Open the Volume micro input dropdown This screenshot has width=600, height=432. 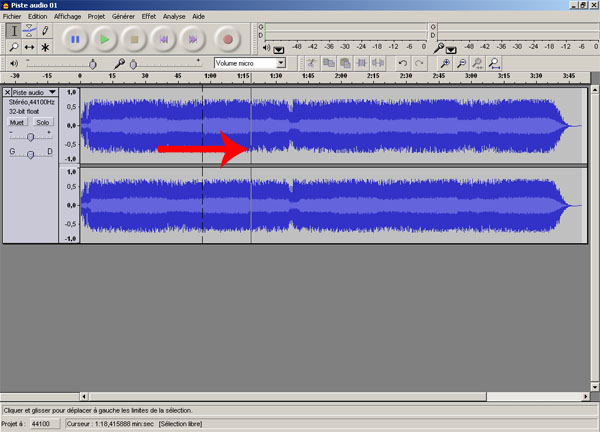pos(281,63)
